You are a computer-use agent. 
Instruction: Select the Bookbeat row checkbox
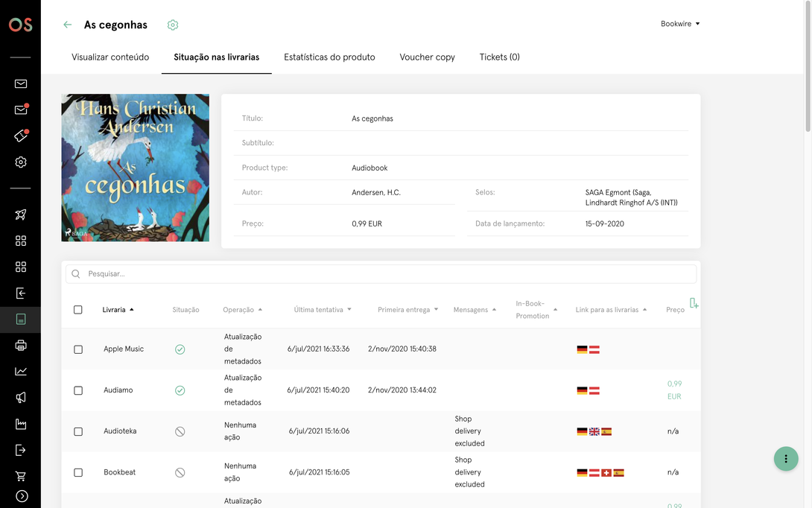pos(78,472)
